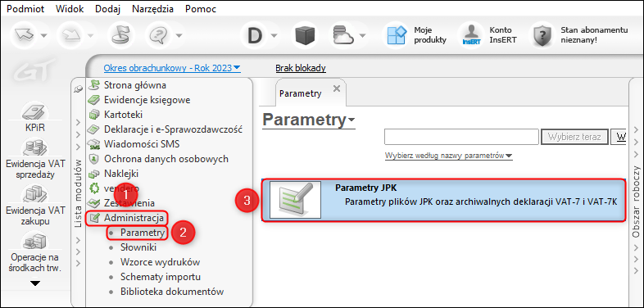Viewport: 644px width, 308px height.
Task: Open dropdown next to the D icon
Action: coord(274,36)
